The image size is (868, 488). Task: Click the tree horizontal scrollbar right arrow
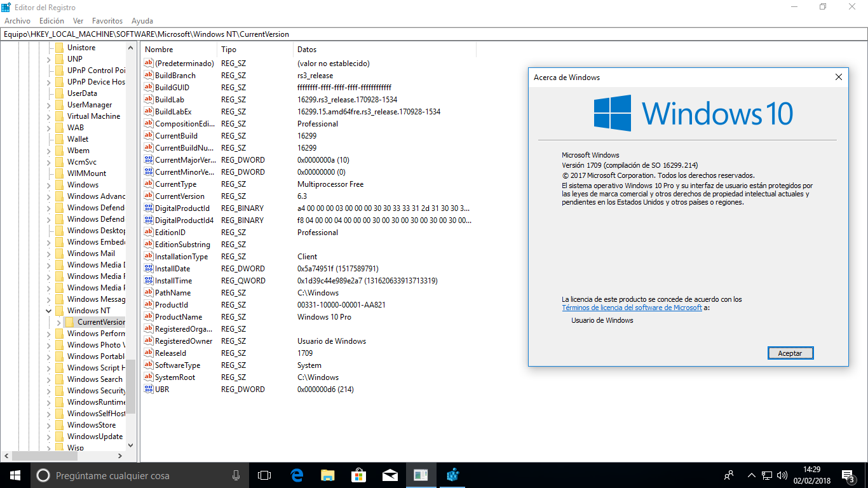pyautogui.click(x=120, y=456)
